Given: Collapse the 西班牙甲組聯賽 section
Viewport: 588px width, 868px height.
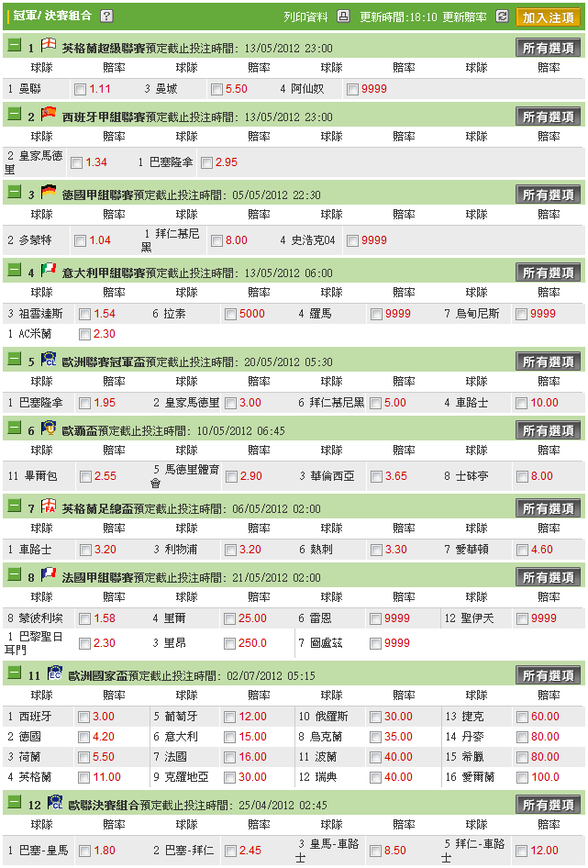Looking at the screenshot, I should tap(15, 113).
